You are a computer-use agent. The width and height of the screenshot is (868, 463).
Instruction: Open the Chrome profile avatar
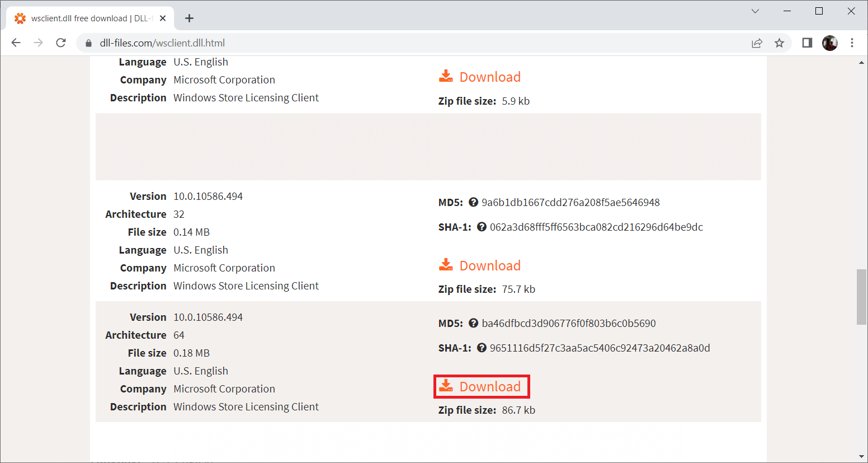pyautogui.click(x=829, y=43)
